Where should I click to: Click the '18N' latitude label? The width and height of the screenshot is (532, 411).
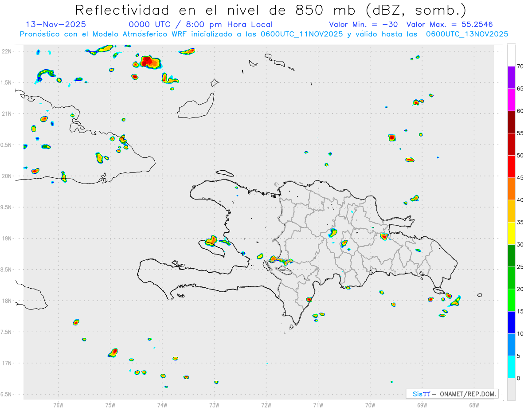8,301
